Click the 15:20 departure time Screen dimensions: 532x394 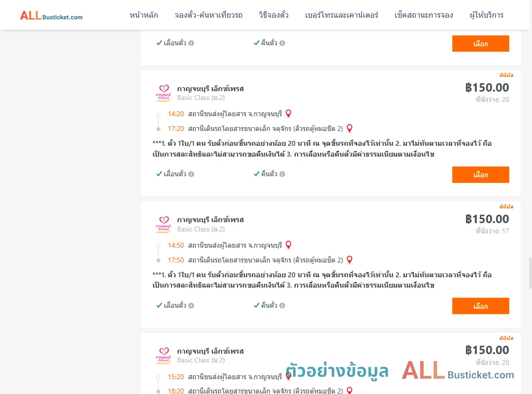[x=176, y=377]
